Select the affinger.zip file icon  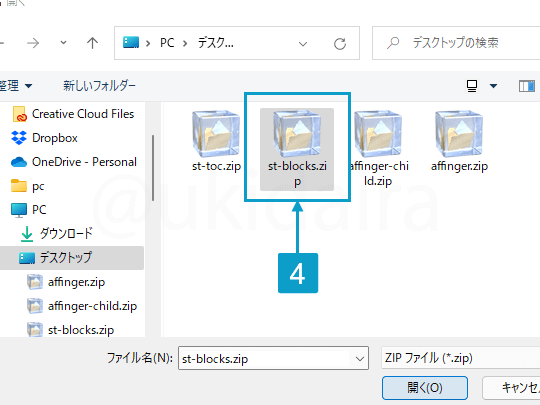(x=459, y=133)
